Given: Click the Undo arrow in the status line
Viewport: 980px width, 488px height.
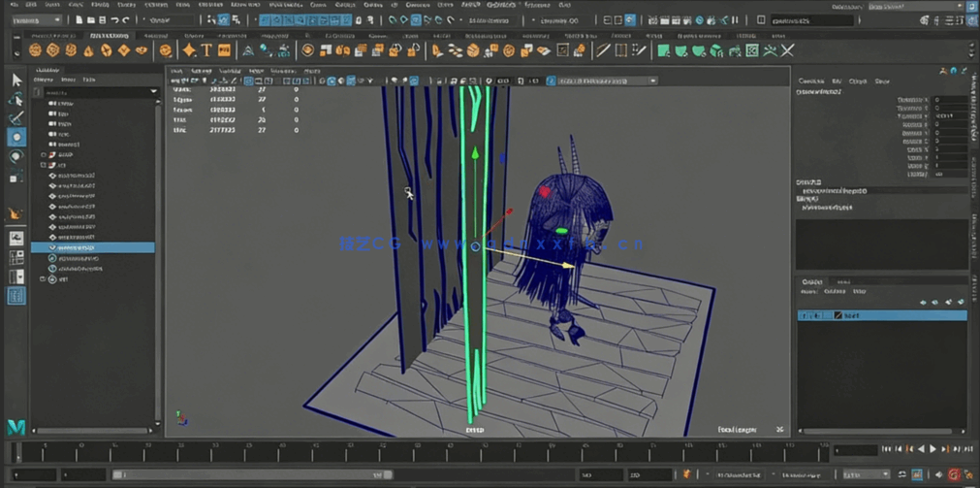Looking at the screenshot, I should (114, 20).
